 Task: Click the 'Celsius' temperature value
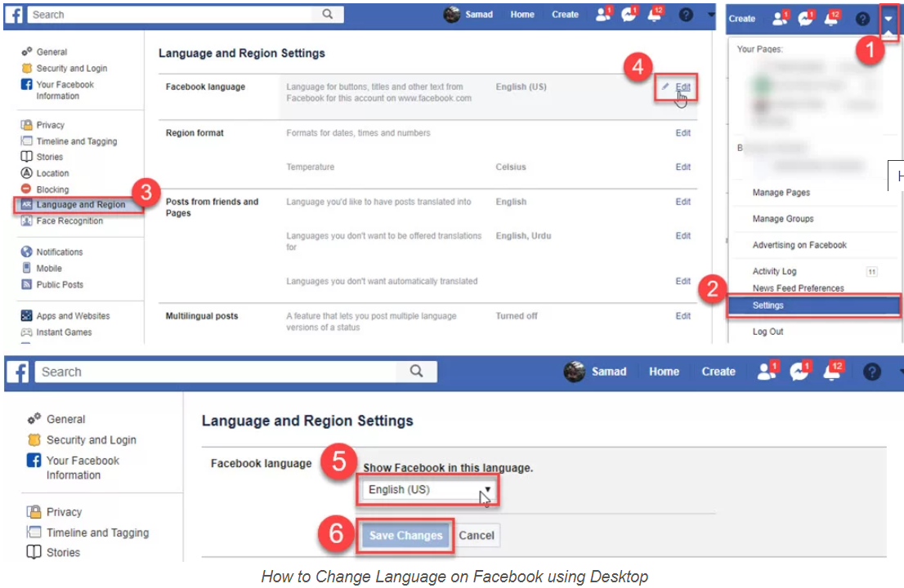(511, 167)
